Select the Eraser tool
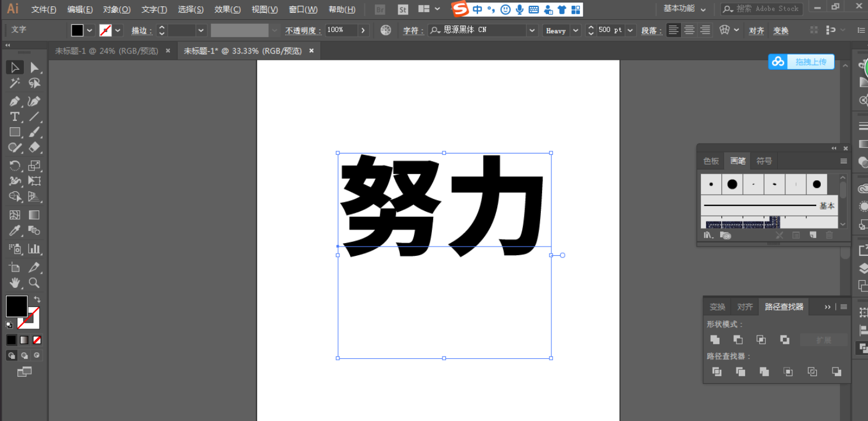The width and height of the screenshot is (868, 421). point(34,148)
